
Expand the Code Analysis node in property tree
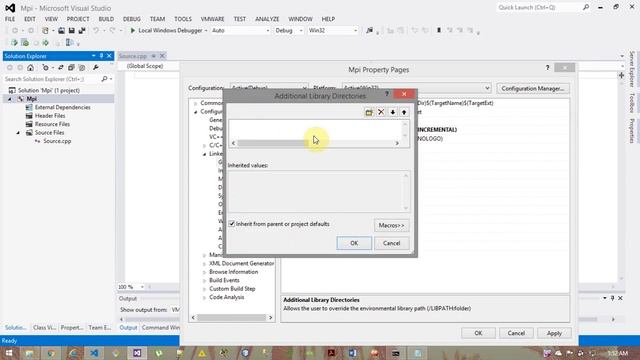(x=204, y=298)
